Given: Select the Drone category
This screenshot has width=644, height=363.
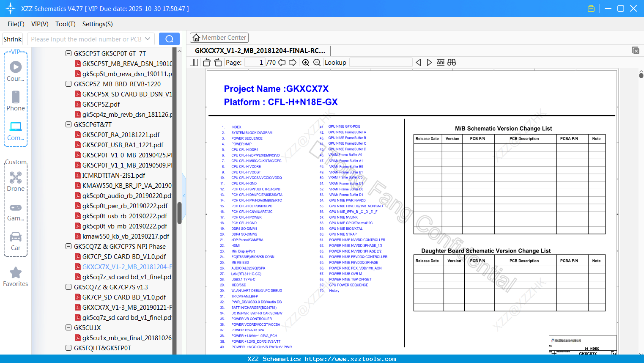Looking at the screenshot, I should 16,181.
